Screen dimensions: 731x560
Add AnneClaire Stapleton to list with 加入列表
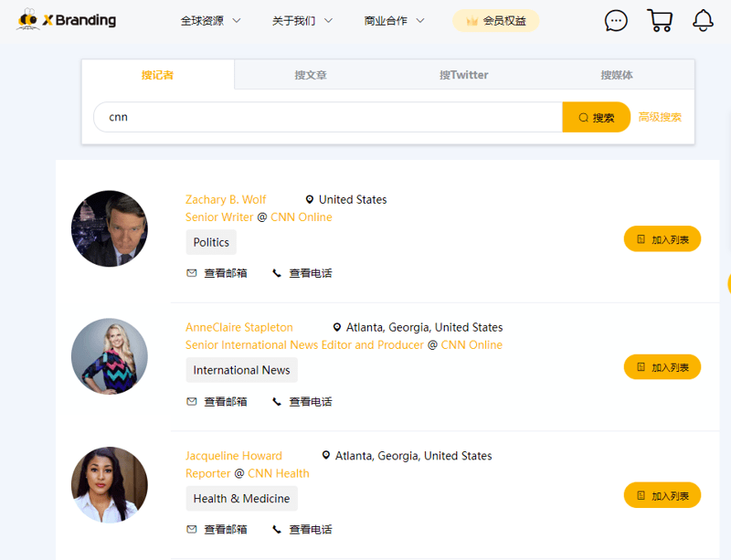[x=662, y=367]
